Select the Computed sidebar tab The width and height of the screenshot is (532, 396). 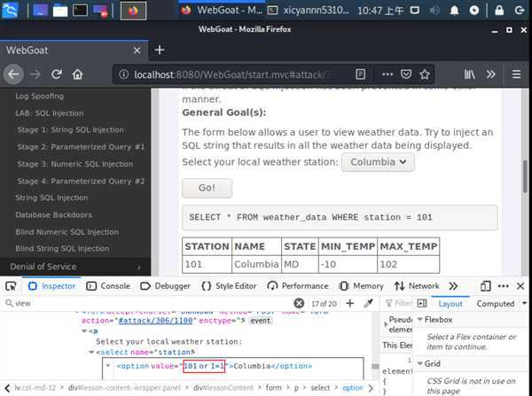(496, 304)
